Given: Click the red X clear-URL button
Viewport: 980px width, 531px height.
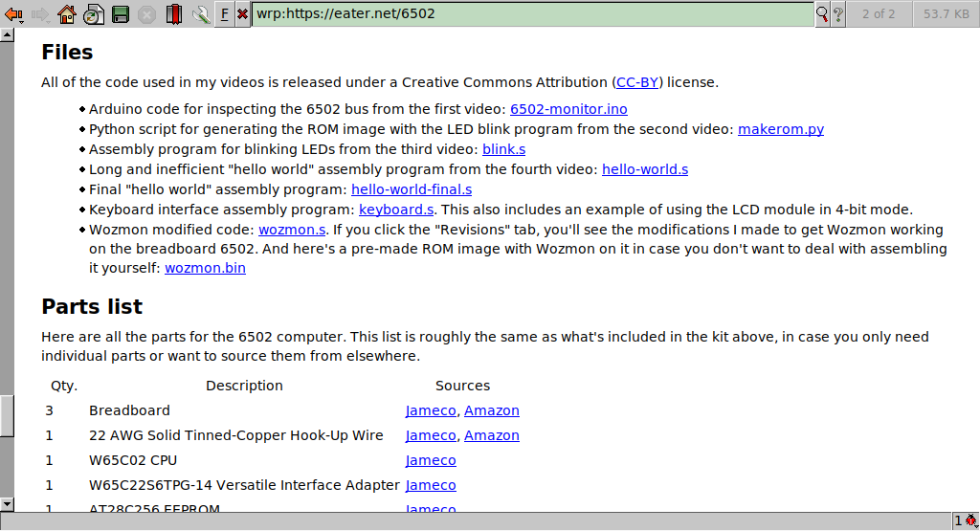Looking at the screenshot, I should click(x=242, y=13).
